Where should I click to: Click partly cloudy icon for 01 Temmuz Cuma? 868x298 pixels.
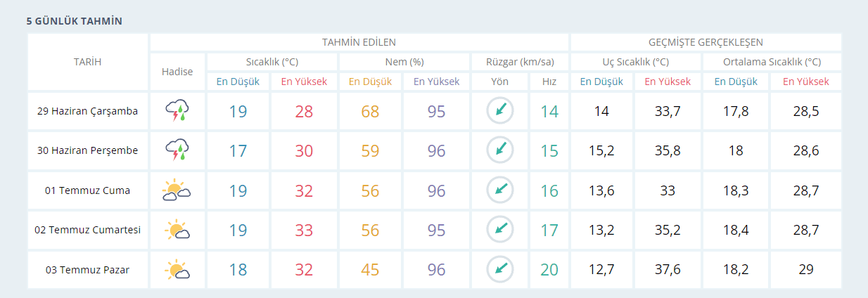tap(177, 190)
